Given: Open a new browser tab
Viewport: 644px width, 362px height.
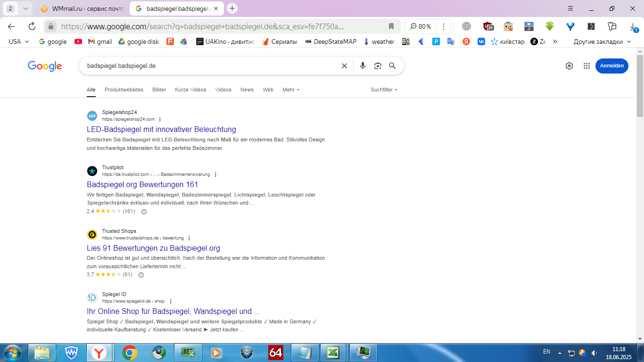Looking at the screenshot, I should pos(232,8).
